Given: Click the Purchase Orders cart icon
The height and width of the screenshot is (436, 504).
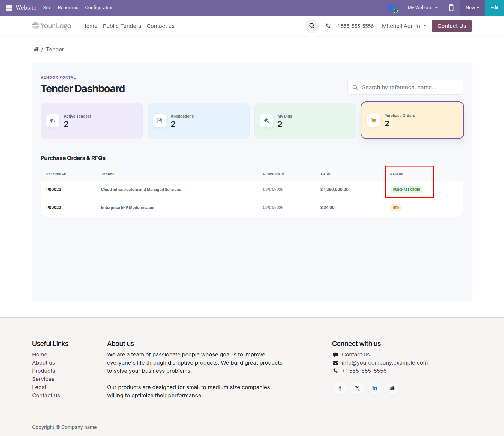Looking at the screenshot, I should click(x=374, y=120).
